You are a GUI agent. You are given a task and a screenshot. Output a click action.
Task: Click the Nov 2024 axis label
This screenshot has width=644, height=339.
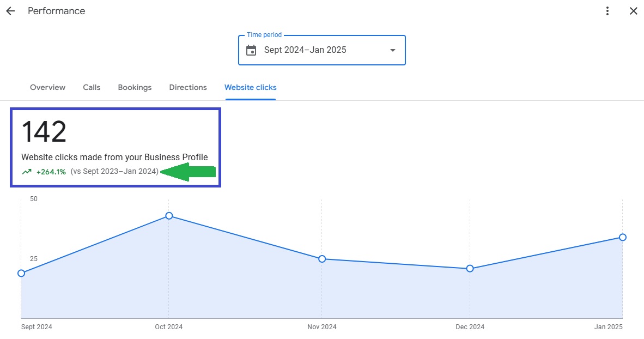tap(322, 327)
